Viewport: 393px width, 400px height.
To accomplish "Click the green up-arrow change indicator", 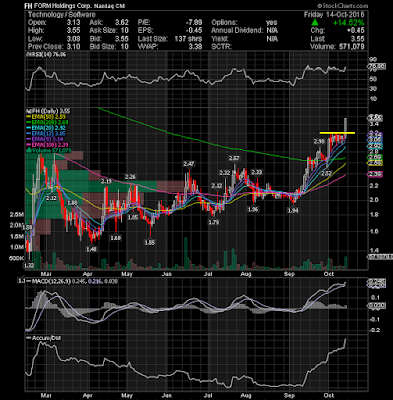I will (315, 23).
